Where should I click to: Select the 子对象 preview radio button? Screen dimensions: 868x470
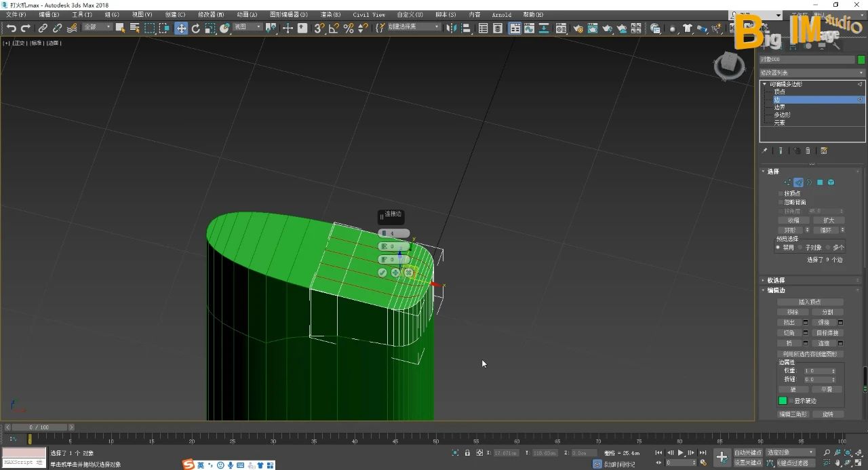pos(801,248)
